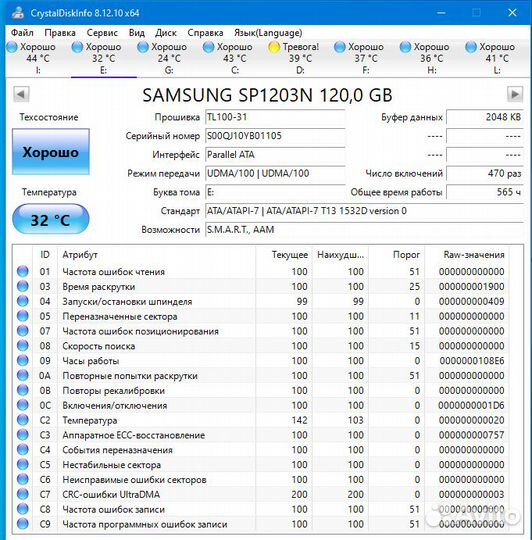Open the Вид menu
Image resolution: width=532 pixels, height=540 pixels.
pyautogui.click(x=136, y=33)
